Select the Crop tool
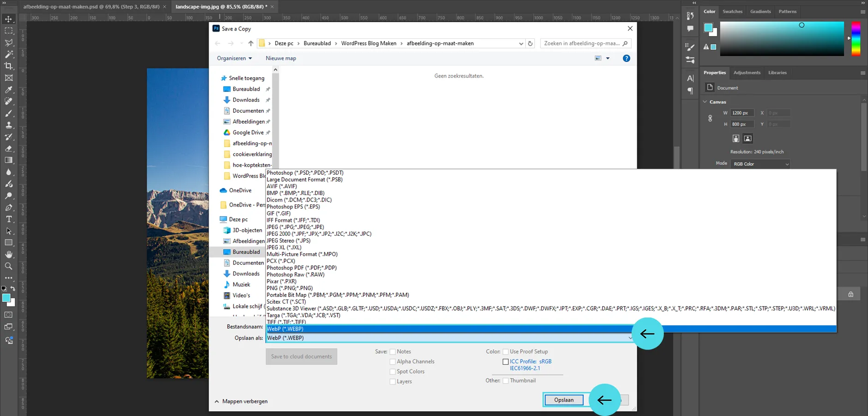 pyautogui.click(x=9, y=66)
